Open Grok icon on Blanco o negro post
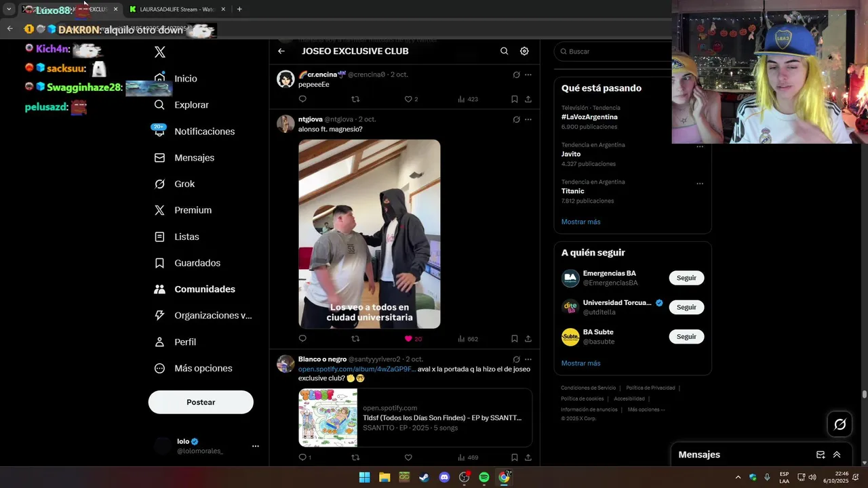Image resolution: width=868 pixels, height=488 pixels. pos(516,359)
